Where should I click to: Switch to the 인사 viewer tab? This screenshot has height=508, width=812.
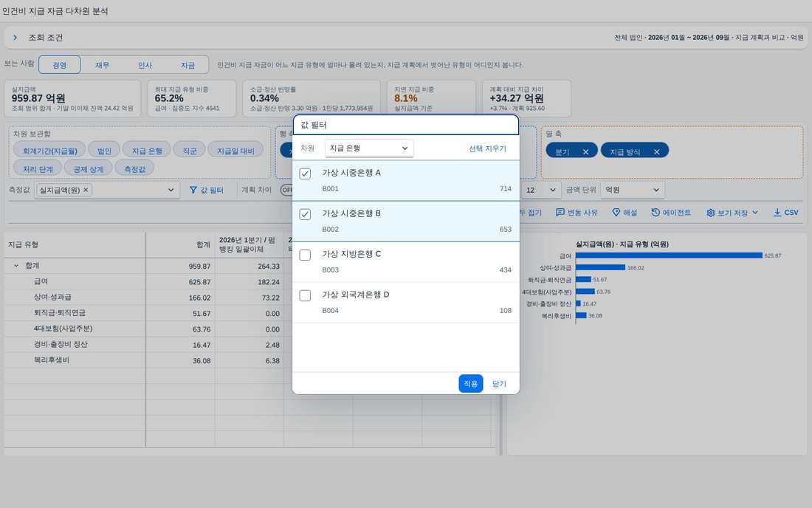[145, 65]
